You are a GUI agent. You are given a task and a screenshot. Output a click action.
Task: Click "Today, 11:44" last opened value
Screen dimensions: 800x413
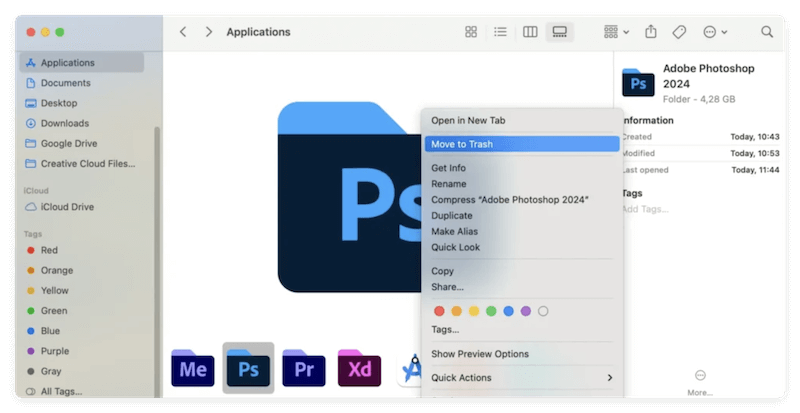pyautogui.click(x=755, y=170)
